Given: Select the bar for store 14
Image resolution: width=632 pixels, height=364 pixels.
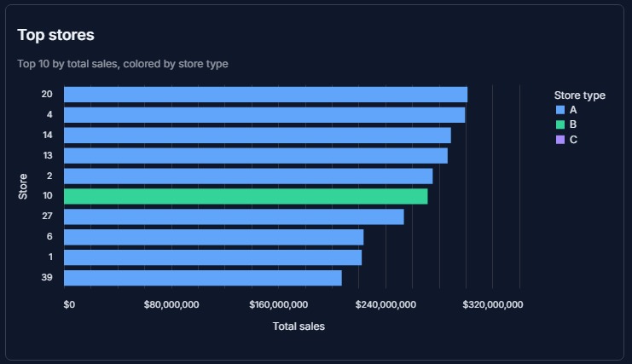Looking at the screenshot, I should tap(258, 136).
